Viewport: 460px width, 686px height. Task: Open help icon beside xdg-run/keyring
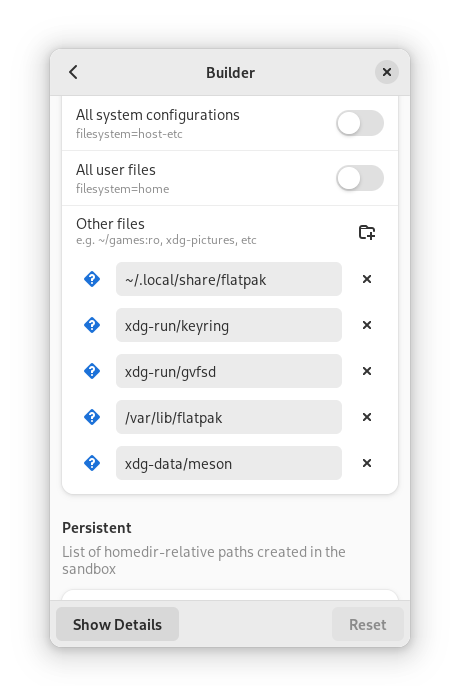(92, 325)
